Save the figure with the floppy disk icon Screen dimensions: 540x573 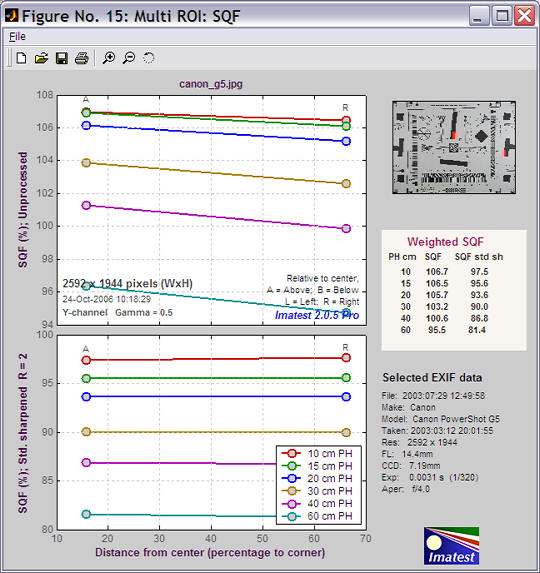[x=61, y=58]
